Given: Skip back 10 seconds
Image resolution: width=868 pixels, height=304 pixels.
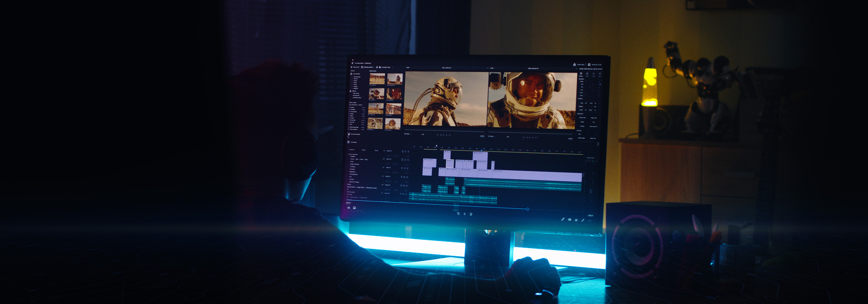Looking at the screenshot, I should point(458,214).
